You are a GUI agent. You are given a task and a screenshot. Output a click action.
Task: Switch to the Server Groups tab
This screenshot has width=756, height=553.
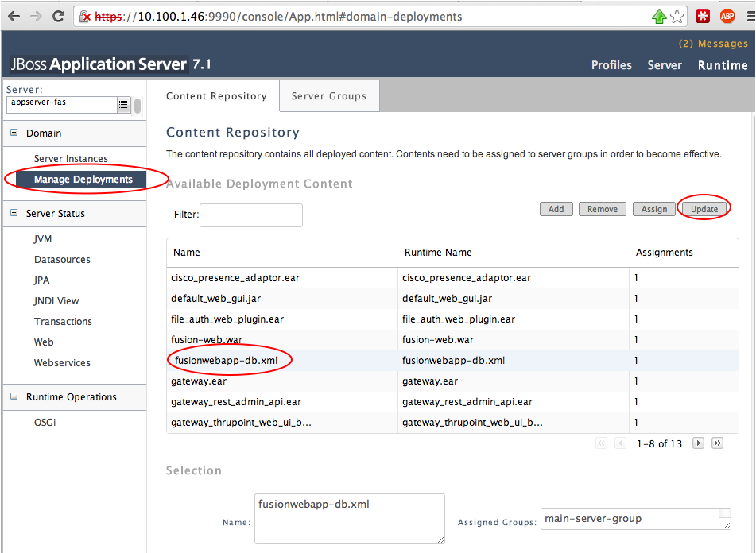click(329, 96)
